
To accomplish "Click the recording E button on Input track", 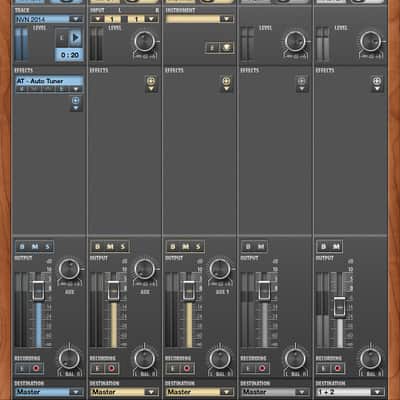I will coord(98,368).
